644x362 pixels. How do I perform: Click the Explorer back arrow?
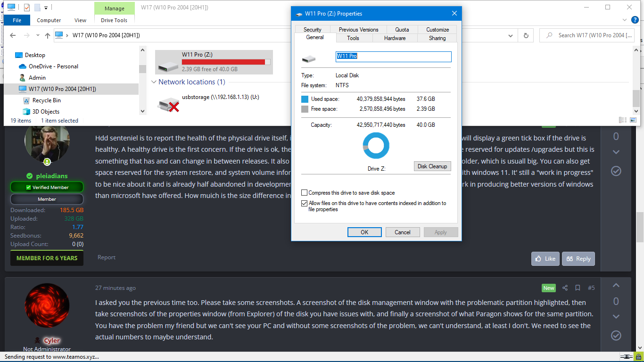(13, 35)
